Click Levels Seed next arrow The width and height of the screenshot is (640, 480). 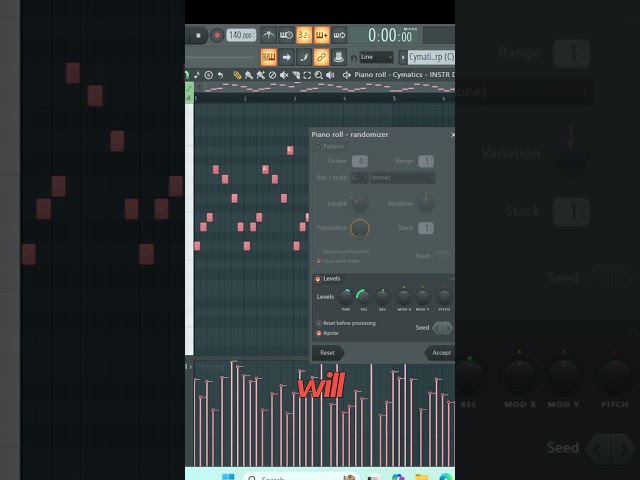[x=448, y=328]
